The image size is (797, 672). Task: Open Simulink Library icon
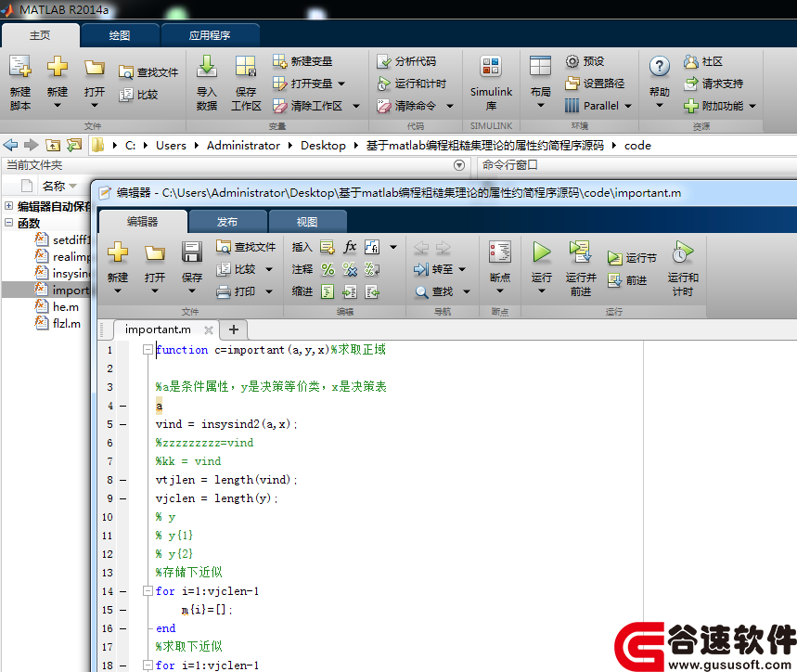pos(491,66)
